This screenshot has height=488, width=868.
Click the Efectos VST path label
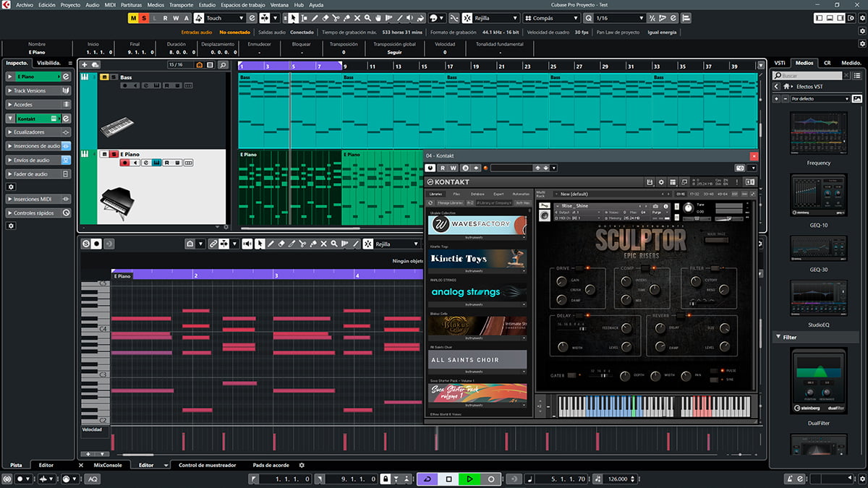[809, 86]
